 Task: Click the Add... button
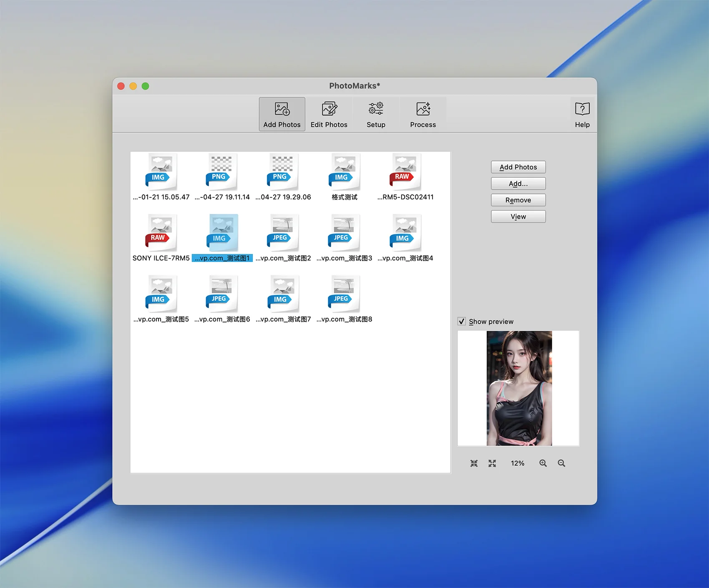tap(518, 183)
